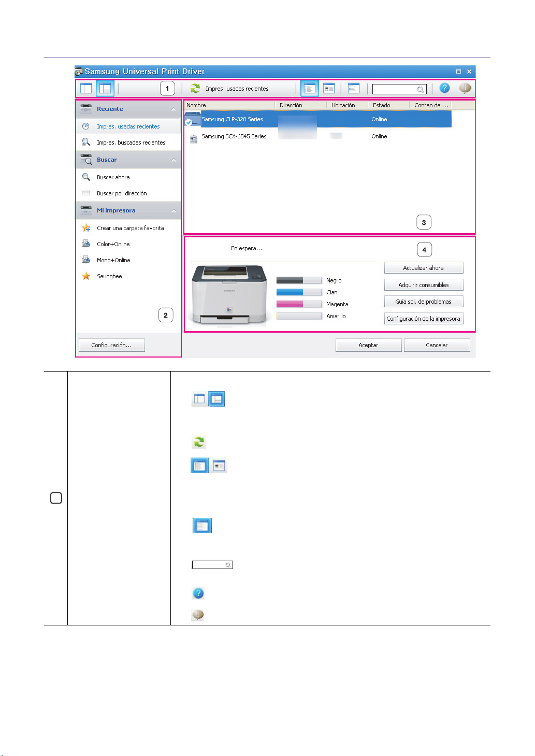Screen dimensions: 535x756
Task: Open 'Guía sol. de problemas'
Action: coord(424,302)
